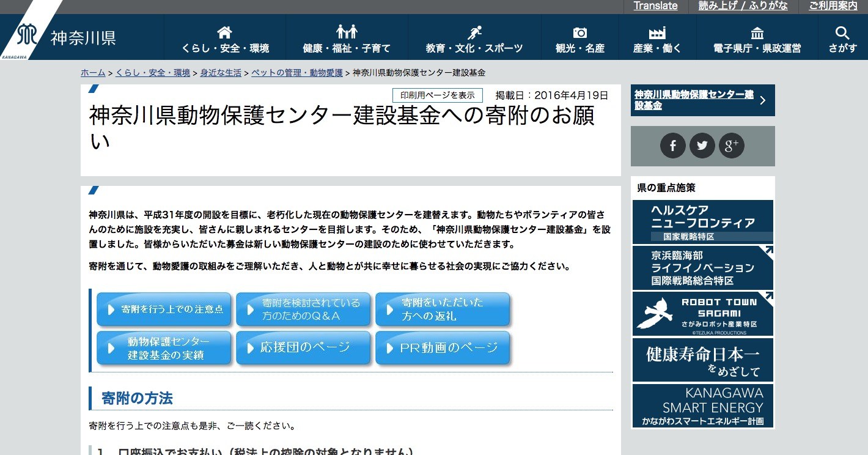The width and height of the screenshot is (868, 455).
Task: Click arrow icon of PR動画のページ button
Action: click(390, 348)
